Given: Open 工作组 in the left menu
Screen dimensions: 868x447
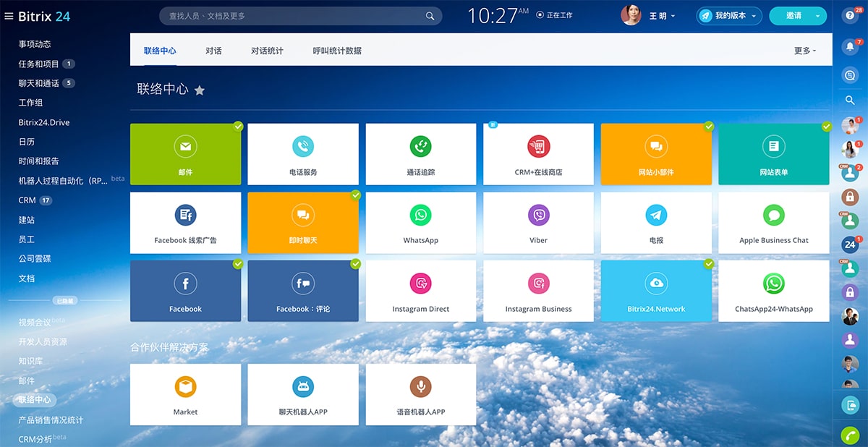Looking at the screenshot, I should (x=30, y=103).
